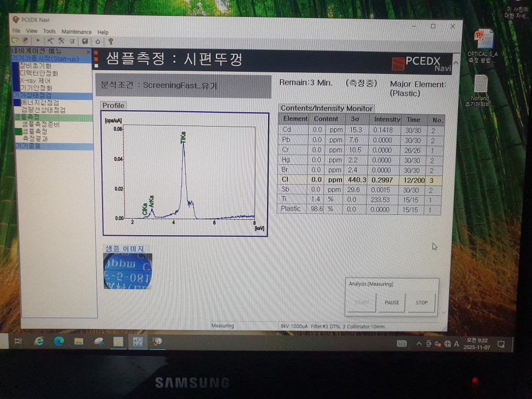Open the Tools menu
This screenshot has height=399, width=532.
point(49,31)
